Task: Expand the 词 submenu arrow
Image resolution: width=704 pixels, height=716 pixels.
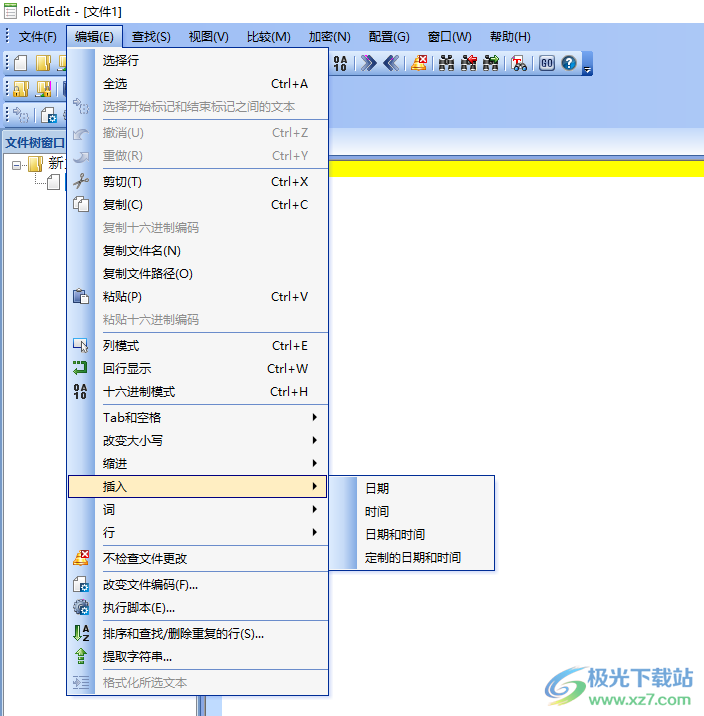Action: click(x=315, y=509)
